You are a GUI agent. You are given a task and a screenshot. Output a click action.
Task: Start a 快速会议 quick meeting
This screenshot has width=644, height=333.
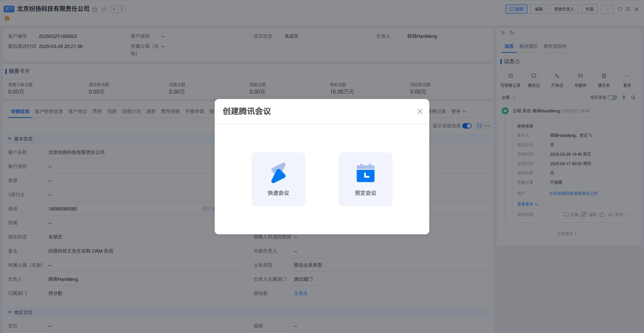pyautogui.click(x=278, y=179)
